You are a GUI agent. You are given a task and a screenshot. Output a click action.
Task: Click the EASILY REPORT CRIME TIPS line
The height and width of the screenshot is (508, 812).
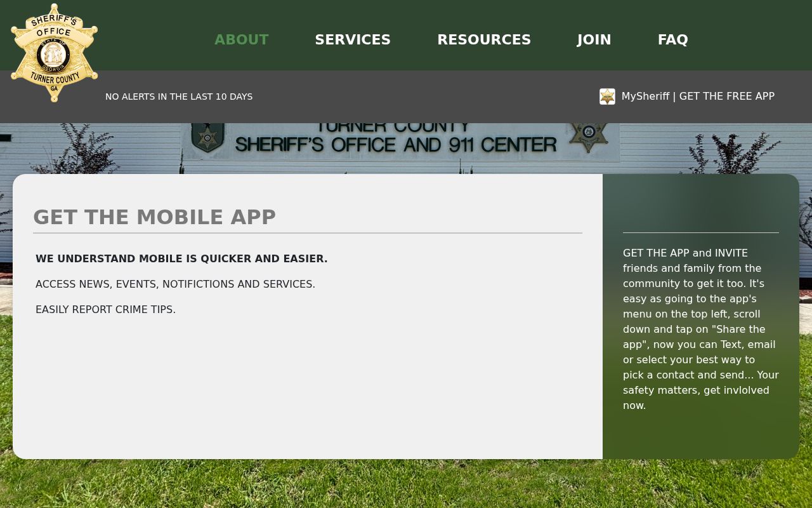pyautogui.click(x=105, y=309)
